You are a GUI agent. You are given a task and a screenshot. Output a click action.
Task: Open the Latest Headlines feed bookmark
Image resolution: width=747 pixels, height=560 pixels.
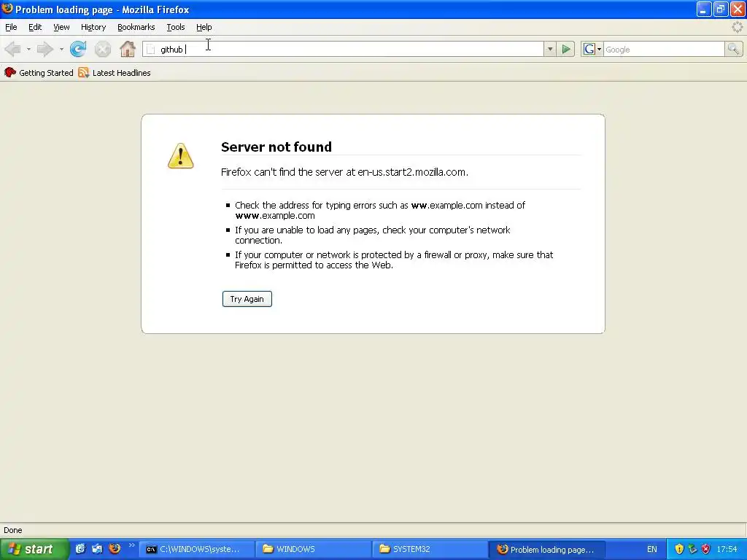coord(115,73)
